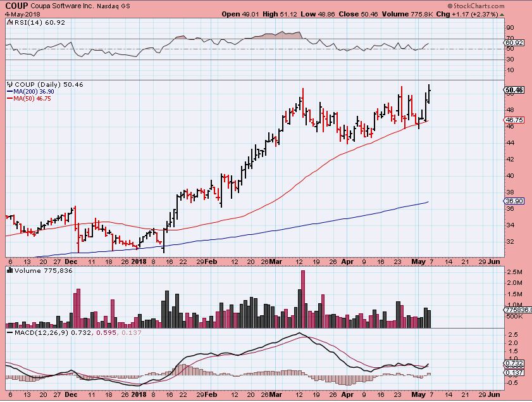Click the red MA(50) line swatch
The width and height of the screenshot is (532, 402).
click(10, 99)
